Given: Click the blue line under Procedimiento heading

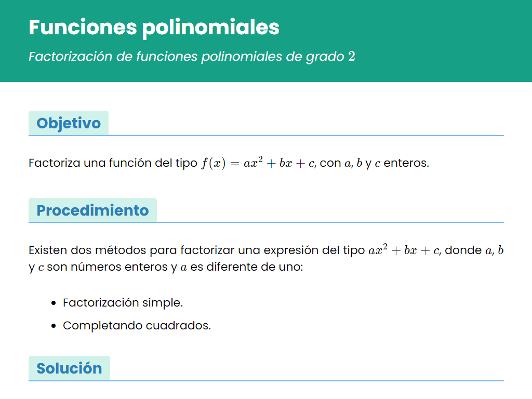Looking at the screenshot, I should (267, 222).
